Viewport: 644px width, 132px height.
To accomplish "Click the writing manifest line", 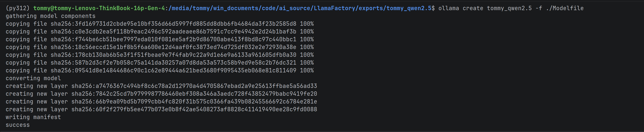I will point(33,117).
